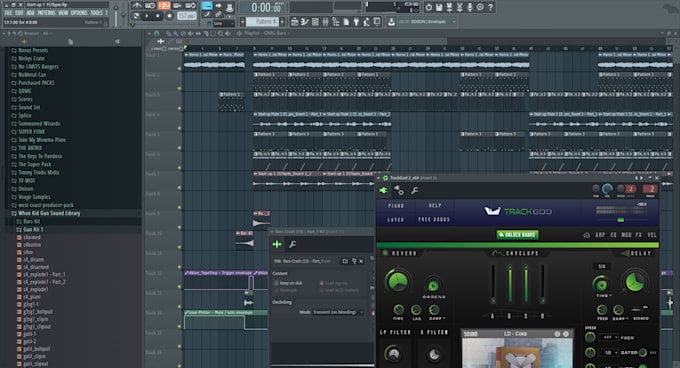Open the TOOLS menu

pyautogui.click(x=96, y=13)
